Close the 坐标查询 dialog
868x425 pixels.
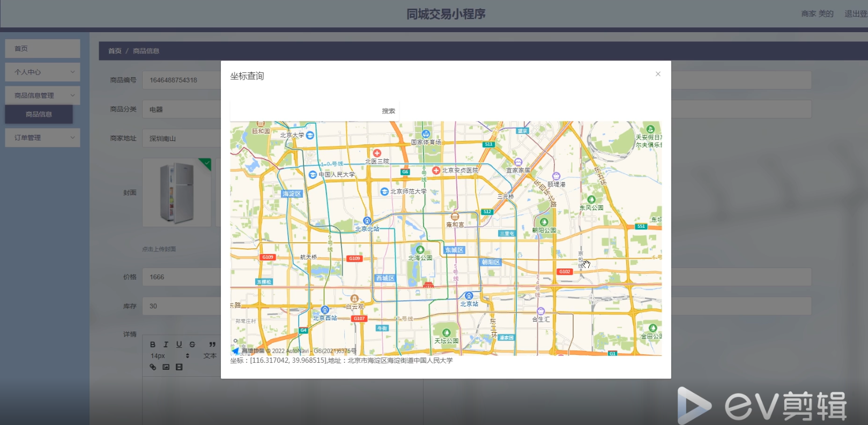pos(658,74)
